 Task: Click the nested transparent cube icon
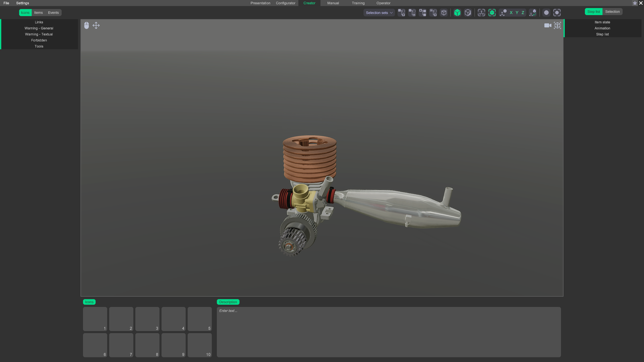[444, 13]
